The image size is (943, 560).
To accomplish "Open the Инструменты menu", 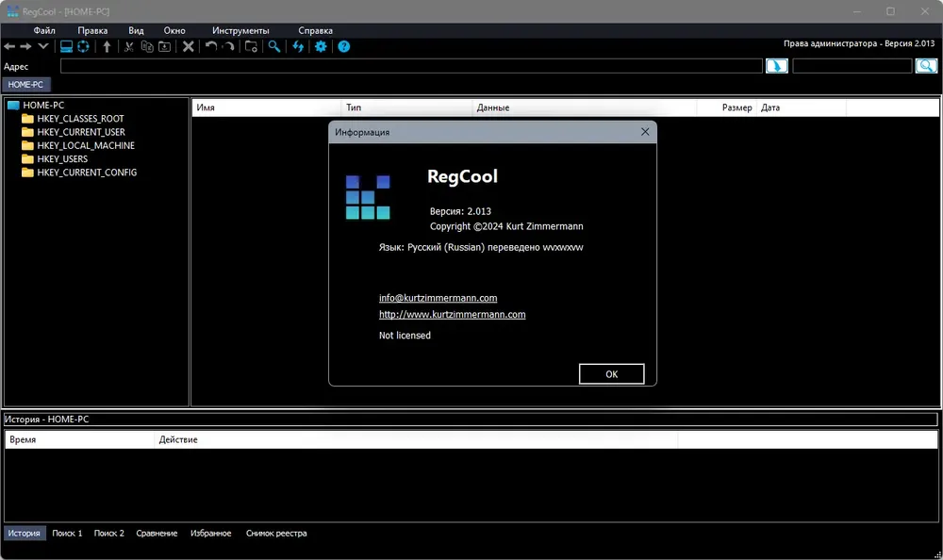I will point(240,31).
